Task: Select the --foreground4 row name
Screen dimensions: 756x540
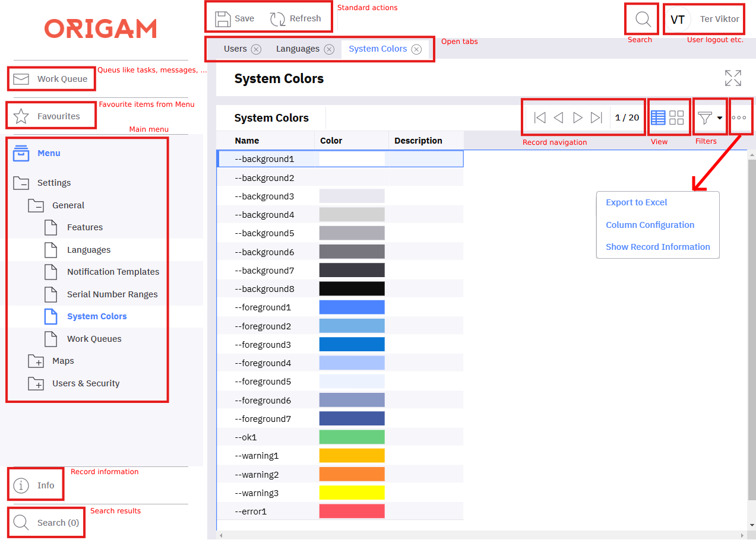Action: point(263,363)
